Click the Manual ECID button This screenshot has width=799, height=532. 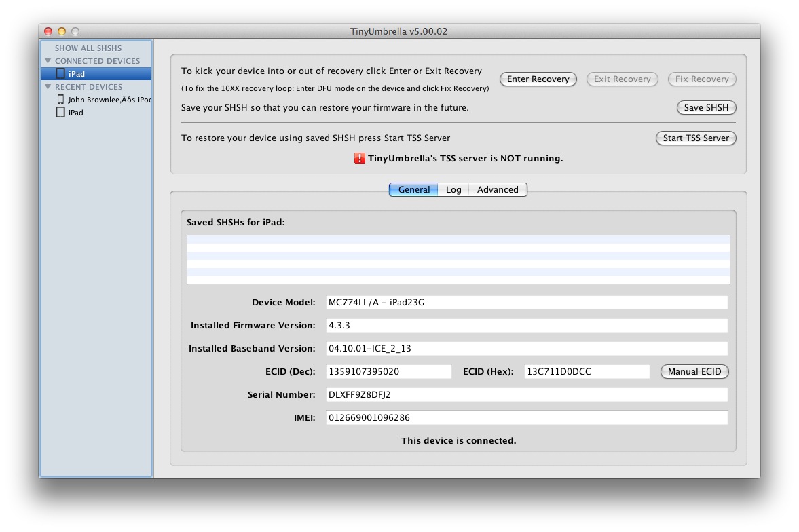tap(694, 372)
